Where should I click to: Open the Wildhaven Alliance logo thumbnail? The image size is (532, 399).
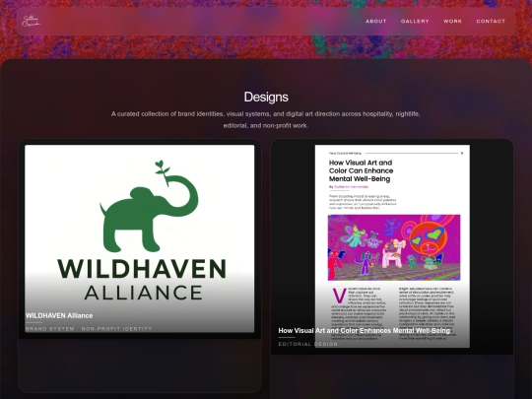click(140, 238)
